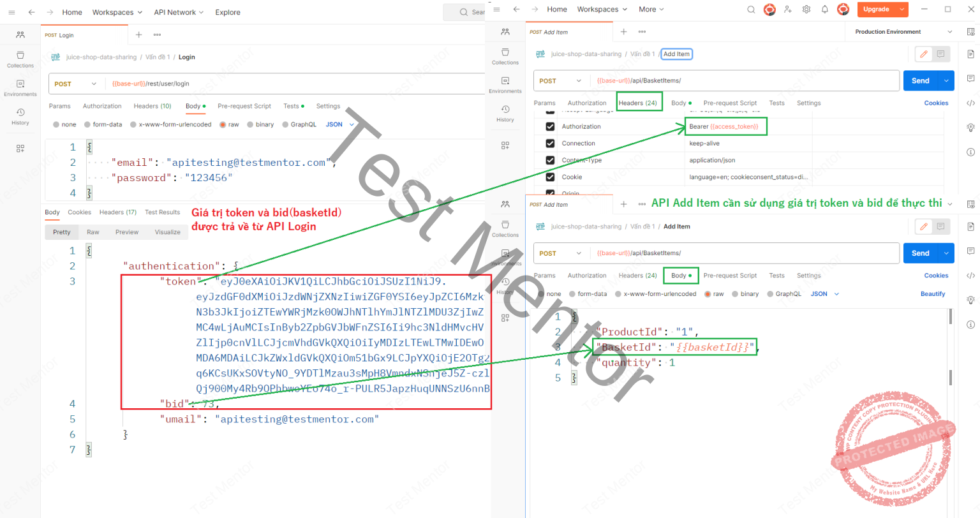980x518 pixels.
Task: Expand the API Network dropdown in Login window
Action: pyautogui.click(x=179, y=12)
